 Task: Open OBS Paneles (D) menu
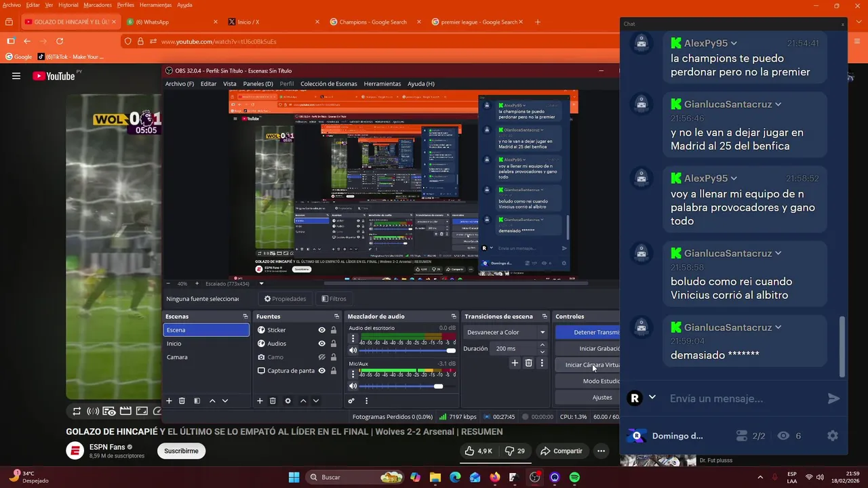258,84
